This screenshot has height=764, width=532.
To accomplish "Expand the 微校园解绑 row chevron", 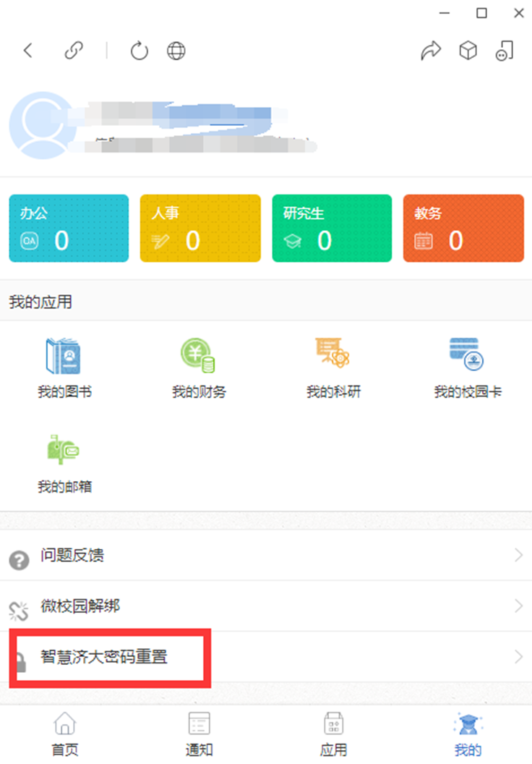I will point(518,606).
